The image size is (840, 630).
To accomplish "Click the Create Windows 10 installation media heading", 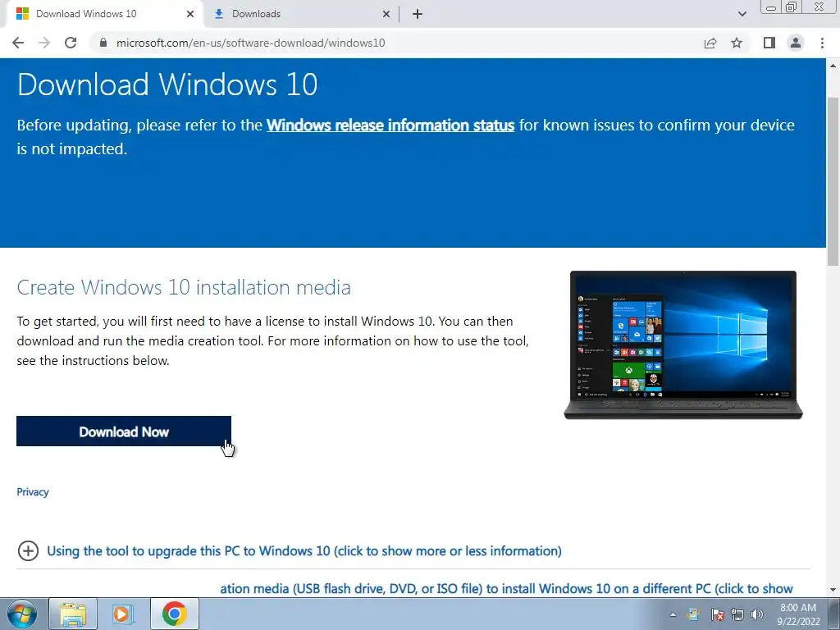I will click(x=184, y=287).
